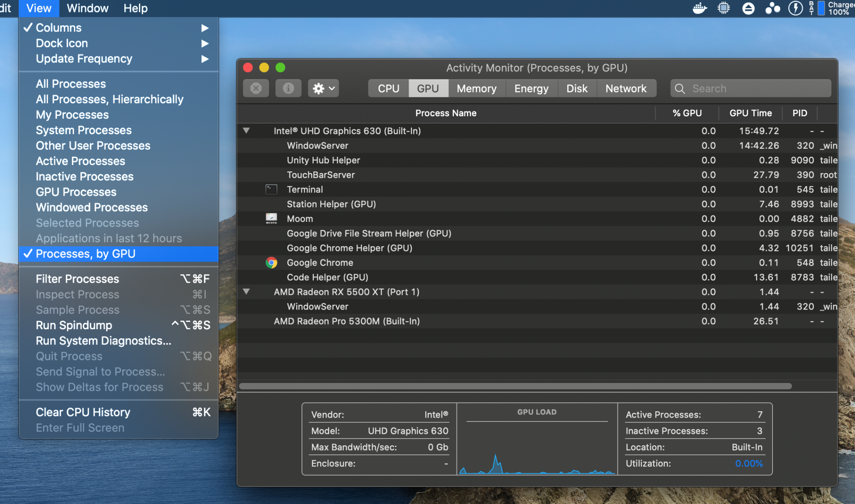The width and height of the screenshot is (855, 504).
Task: Click the Utilization 0.00% value
Action: [749, 463]
